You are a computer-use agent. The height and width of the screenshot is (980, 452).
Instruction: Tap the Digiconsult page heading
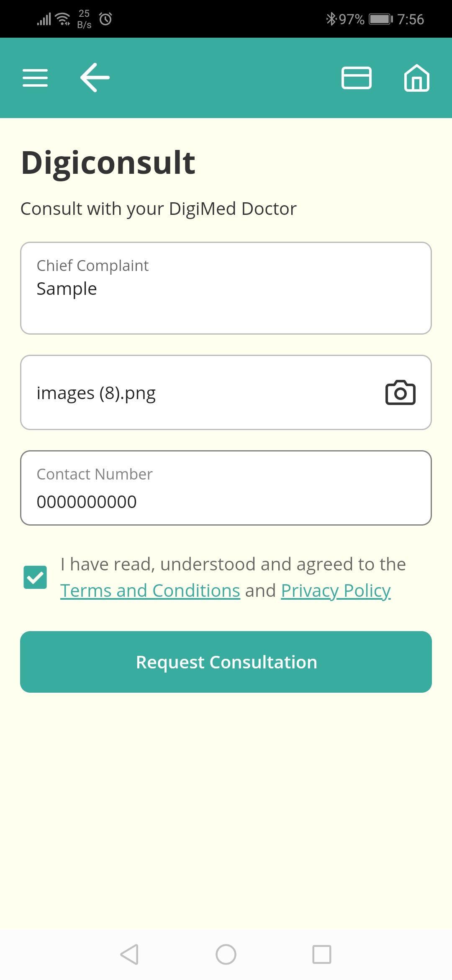click(108, 162)
